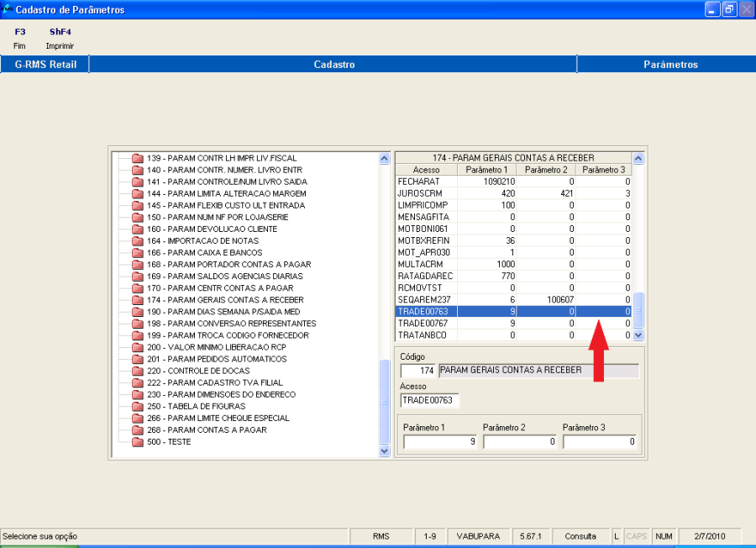This screenshot has width=756, height=548.
Task: Click the tree scroll-down arrow
Action: click(x=384, y=451)
